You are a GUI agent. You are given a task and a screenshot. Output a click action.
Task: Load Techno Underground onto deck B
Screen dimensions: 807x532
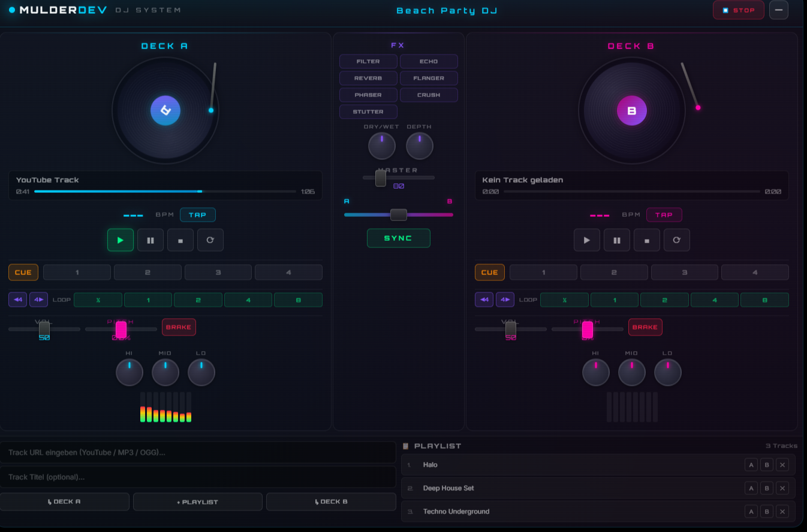(x=767, y=512)
